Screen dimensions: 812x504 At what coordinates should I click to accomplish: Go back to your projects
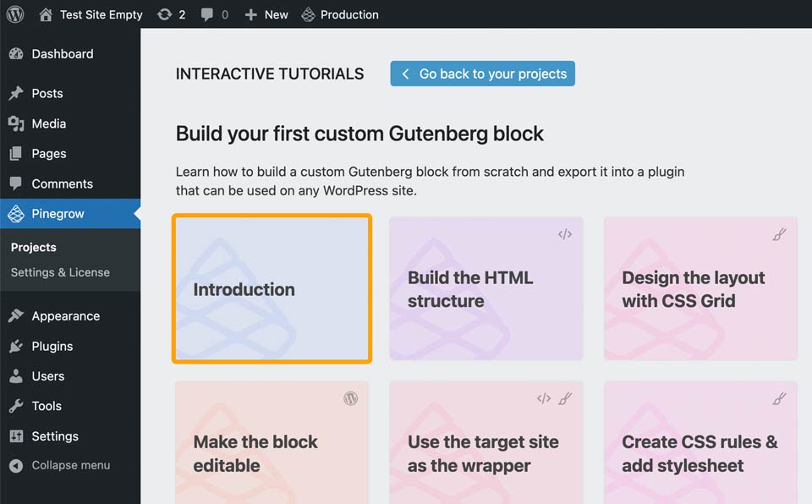click(483, 74)
